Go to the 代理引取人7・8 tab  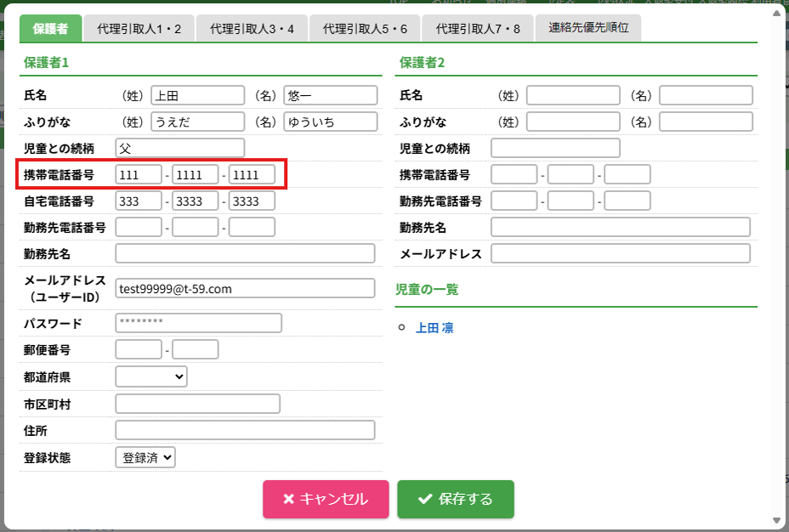point(477,29)
